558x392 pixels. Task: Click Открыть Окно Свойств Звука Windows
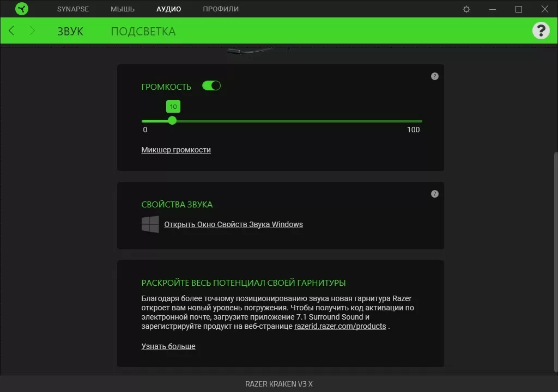tap(233, 224)
